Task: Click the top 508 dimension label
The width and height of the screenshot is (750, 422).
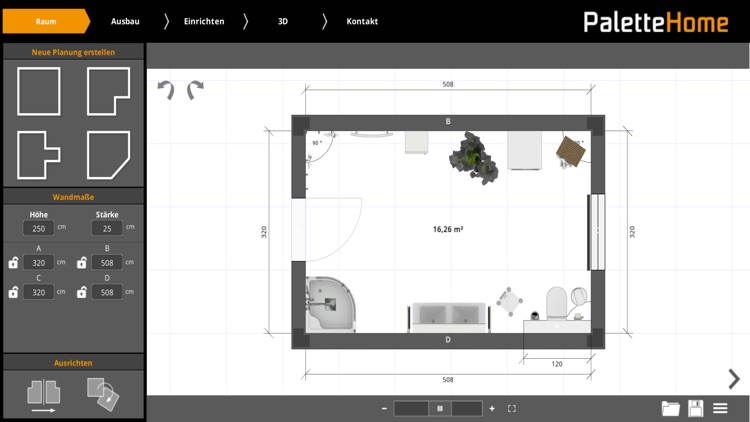Action: point(448,84)
